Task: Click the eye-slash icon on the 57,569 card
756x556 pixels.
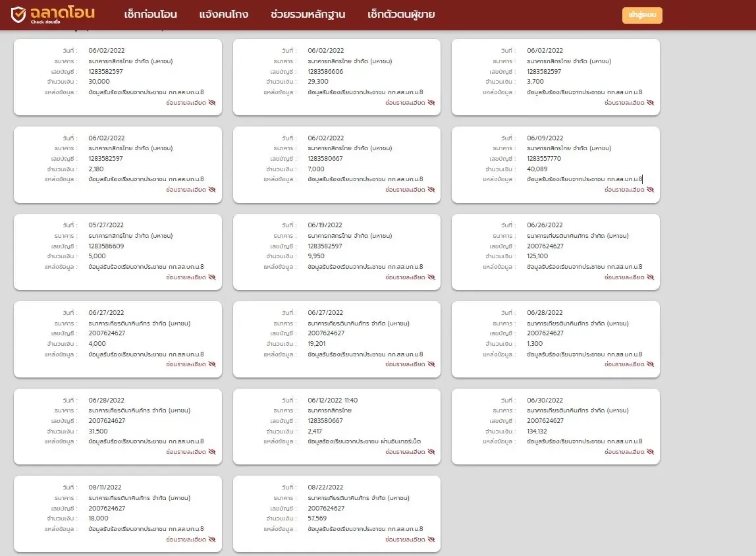Action: pyautogui.click(x=431, y=540)
